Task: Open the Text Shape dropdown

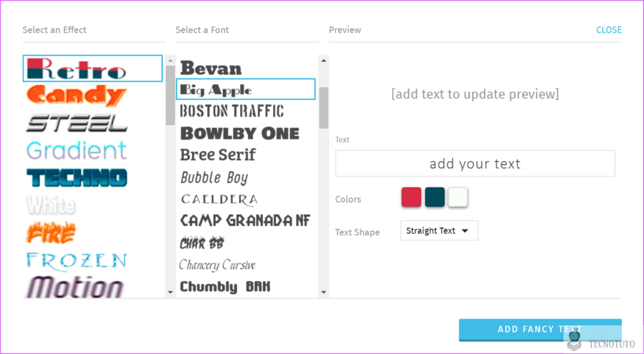Action: [439, 230]
